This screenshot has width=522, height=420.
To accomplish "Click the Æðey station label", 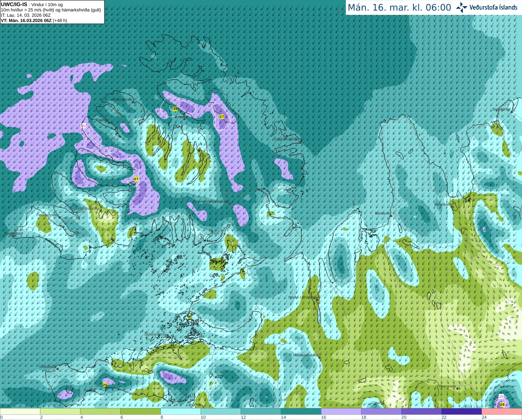I will [x=179, y=117].
